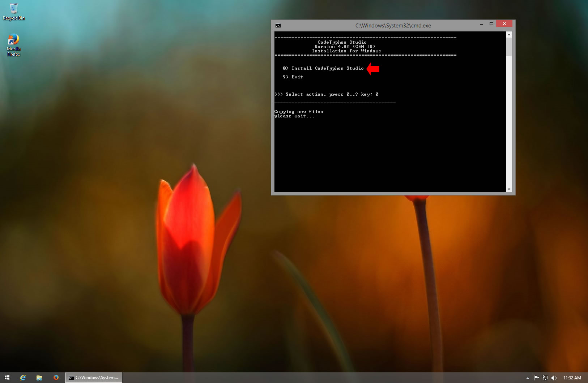Click the cmd scrollbar up arrow
Viewport: 588px width, 383px height.
[x=509, y=35]
